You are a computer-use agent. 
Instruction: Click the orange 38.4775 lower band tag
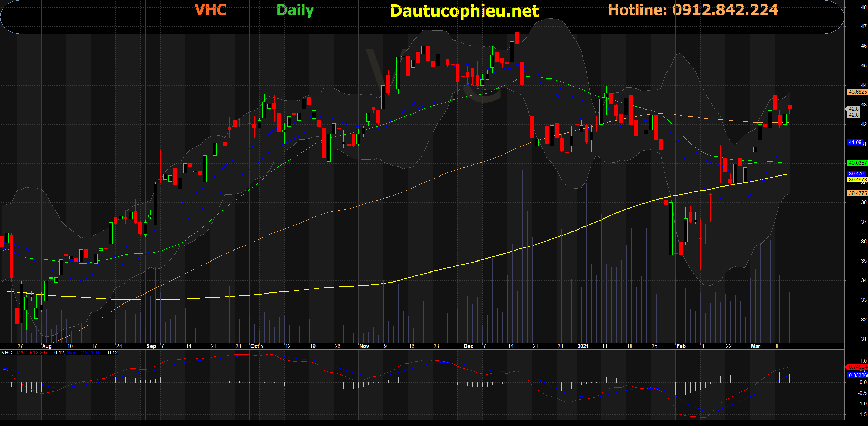pyautogui.click(x=857, y=193)
